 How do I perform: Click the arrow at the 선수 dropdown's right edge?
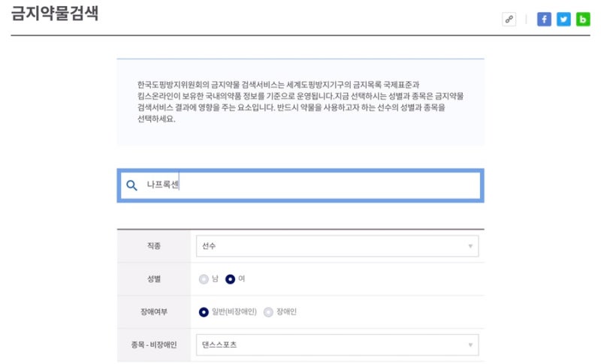click(470, 246)
